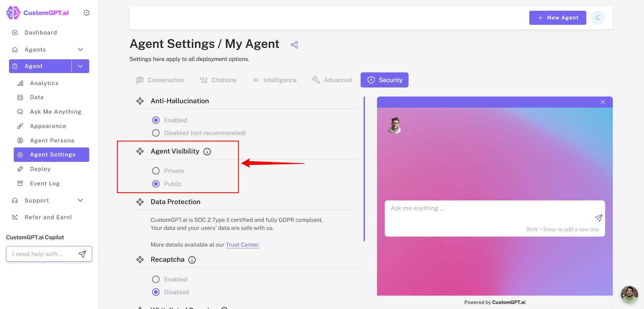This screenshot has width=644, height=309.
Task: Enable Recaptcha radio option
Action: point(156,280)
